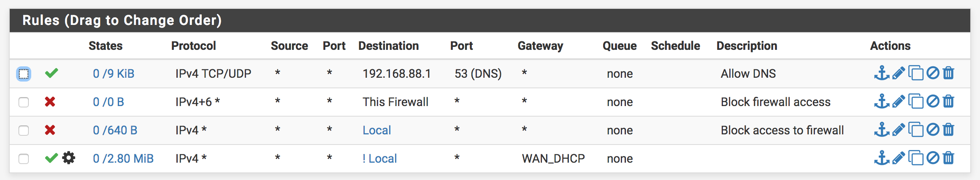Image resolution: width=980 pixels, height=180 pixels.
Task: Select the Allow DNS rule checkbox
Action: point(24,74)
